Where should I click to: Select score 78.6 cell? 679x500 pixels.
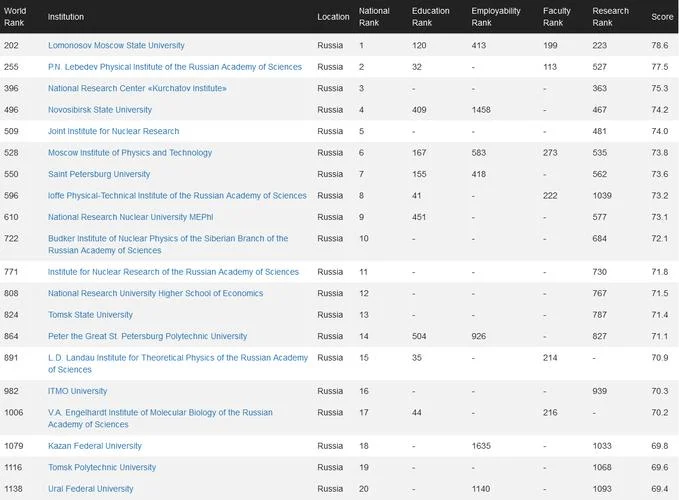[660, 45]
